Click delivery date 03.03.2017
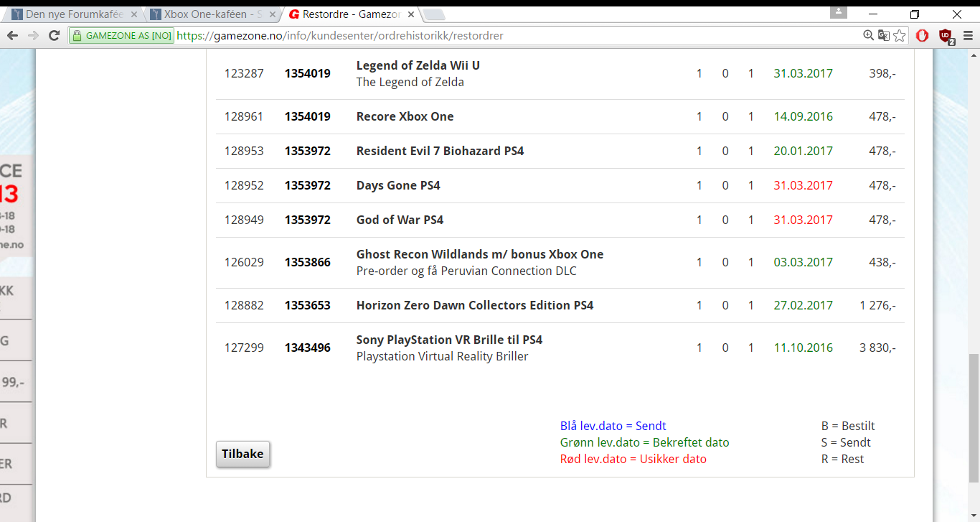Viewport: 980px width, 522px height. click(804, 262)
